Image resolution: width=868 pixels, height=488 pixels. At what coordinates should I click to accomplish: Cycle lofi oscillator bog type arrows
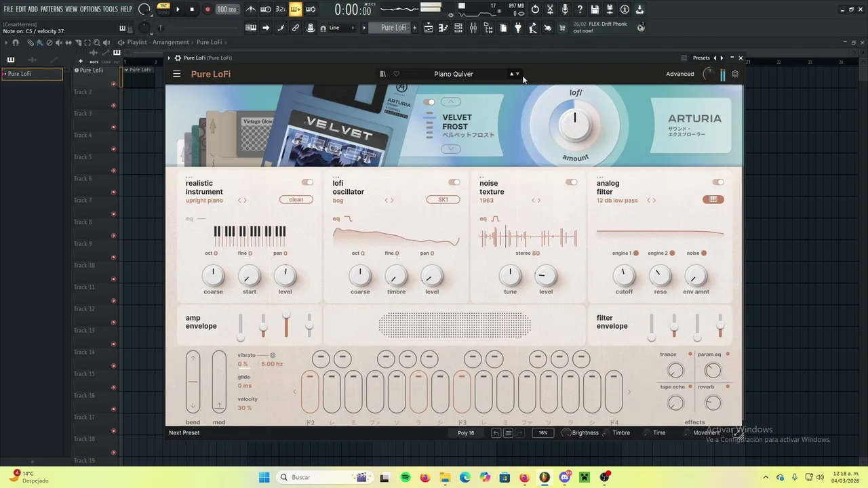point(389,201)
